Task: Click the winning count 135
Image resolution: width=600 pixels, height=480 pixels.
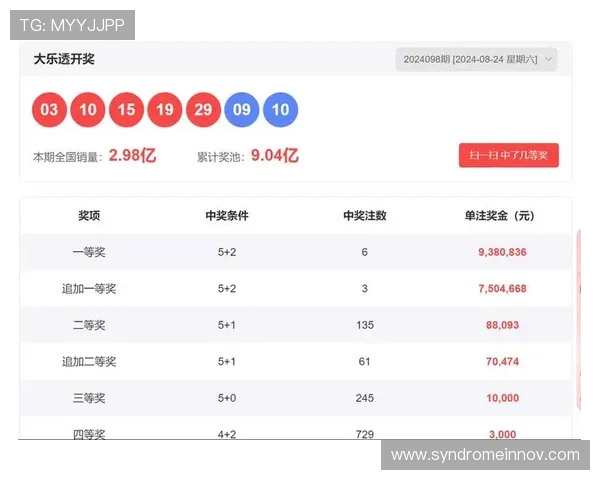Action: point(365,325)
